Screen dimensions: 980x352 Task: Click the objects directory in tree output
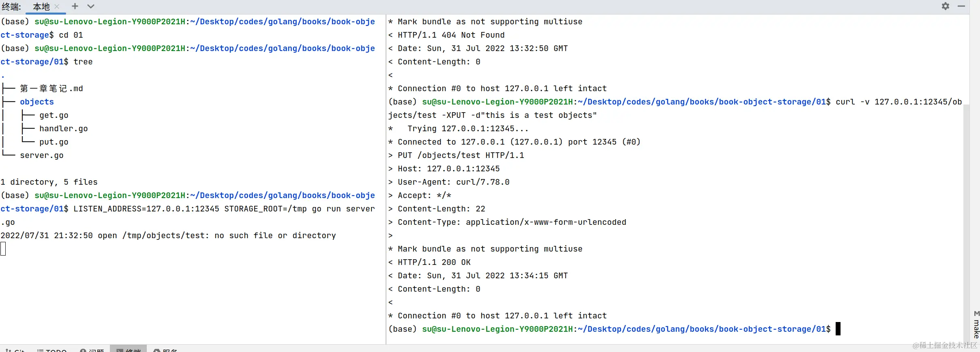[x=37, y=102]
